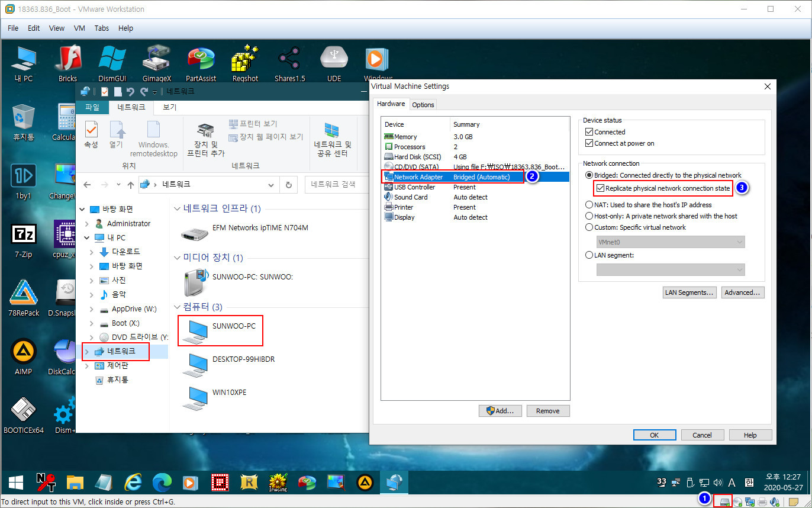This screenshot has width=812, height=508.
Task: Open the Regshot desktop icon
Action: point(245,63)
